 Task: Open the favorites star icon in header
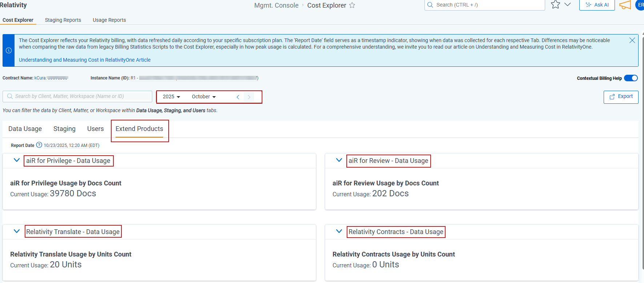(x=555, y=4)
